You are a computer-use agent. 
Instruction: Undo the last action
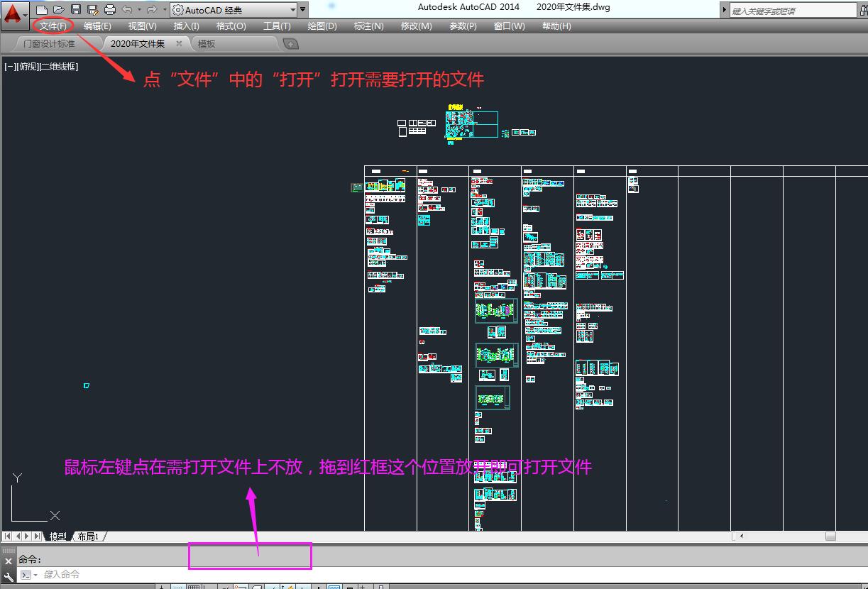[x=126, y=10]
